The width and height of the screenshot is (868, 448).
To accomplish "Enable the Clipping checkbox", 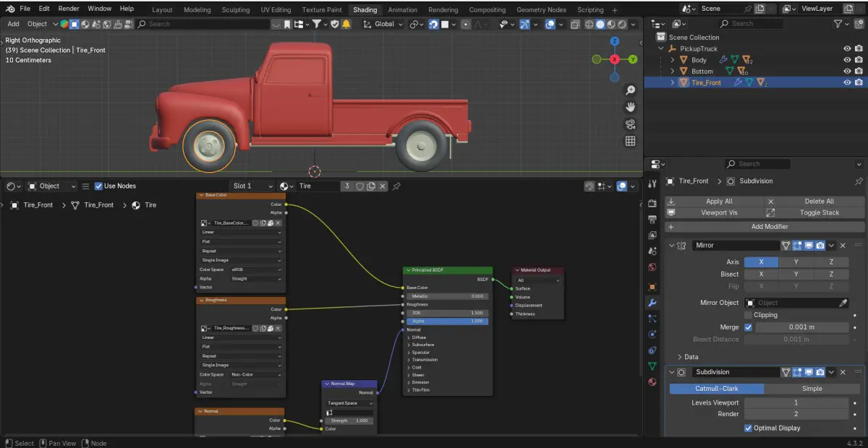I will click(748, 315).
